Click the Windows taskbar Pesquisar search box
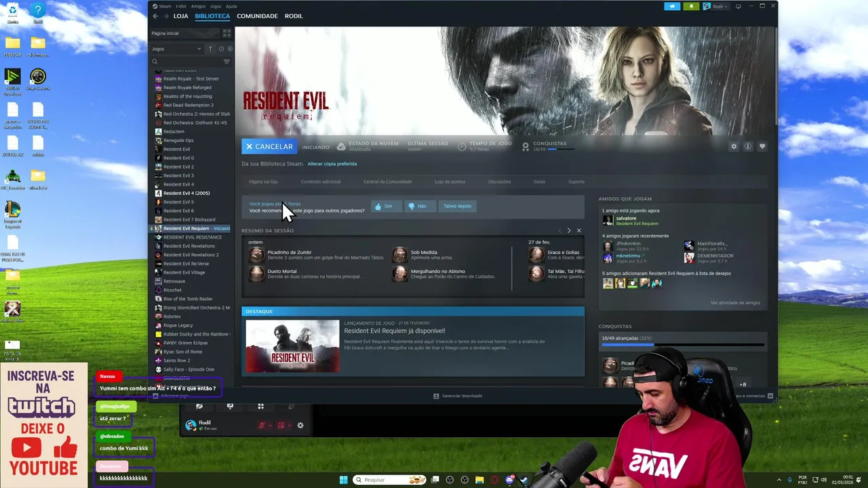Image resolution: width=868 pixels, height=488 pixels. click(x=389, y=480)
